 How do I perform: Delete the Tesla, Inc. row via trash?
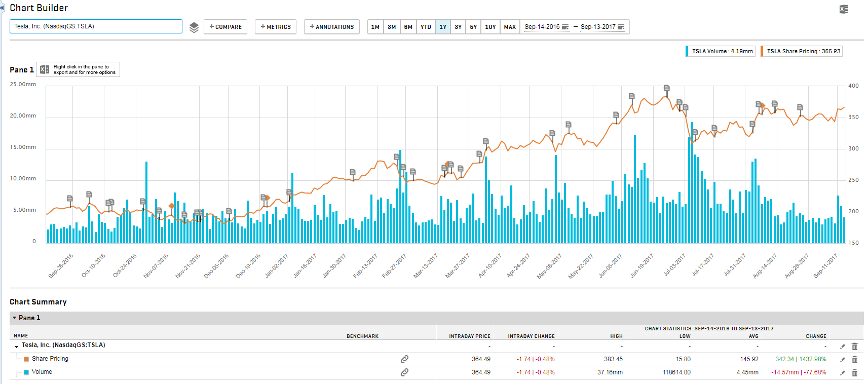coord(855,347)
